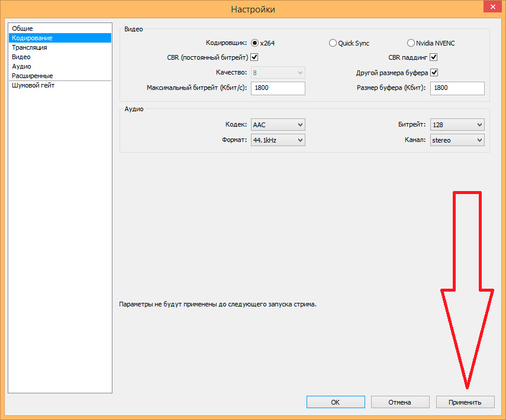This screenshot has width=506, height=420.
Task: Choose Quick Sync encoder option
Action: pyautogui.click(x=333, y=43)
